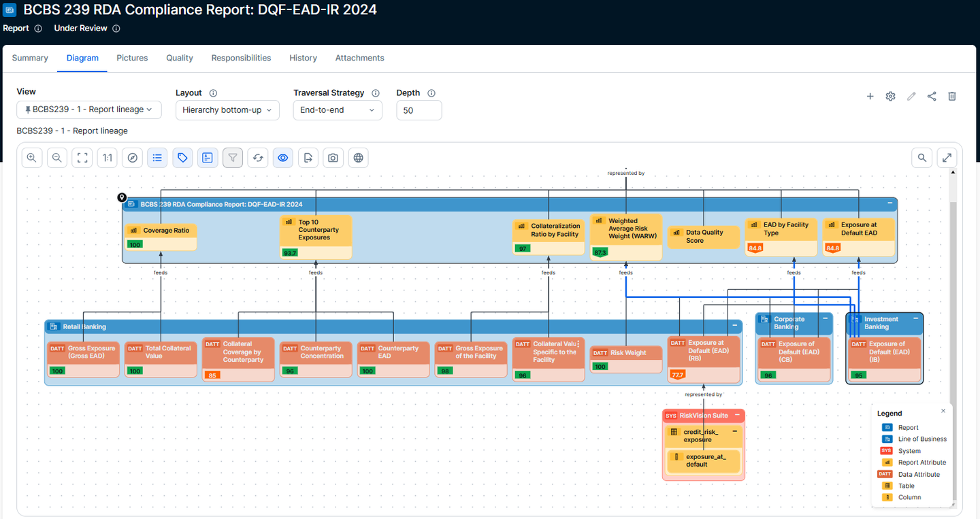The height and width of the screenshot is (519, 980).
Task: Click the info icon beside Depth label
Action: point(431,93)
